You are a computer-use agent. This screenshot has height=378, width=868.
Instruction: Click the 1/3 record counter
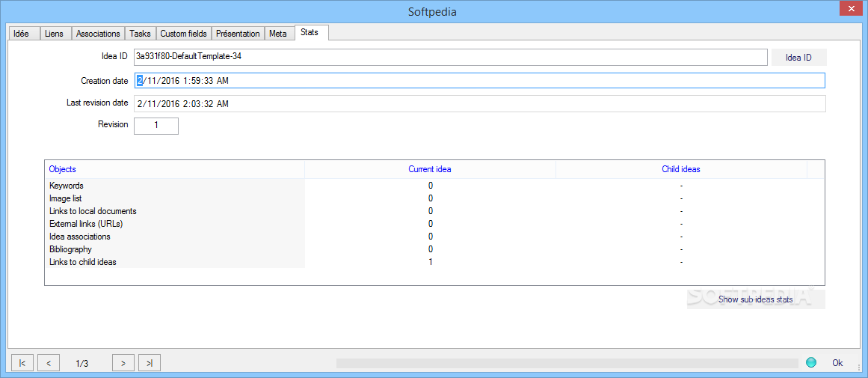(x=82, y=364)
